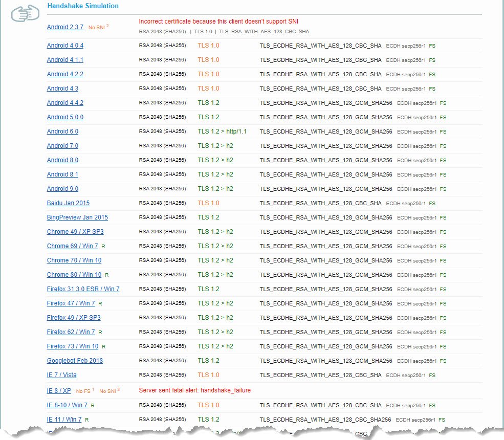Open the Android 4.2.2 client link
The height and width of the screenshot is (440, 504).
65,74
